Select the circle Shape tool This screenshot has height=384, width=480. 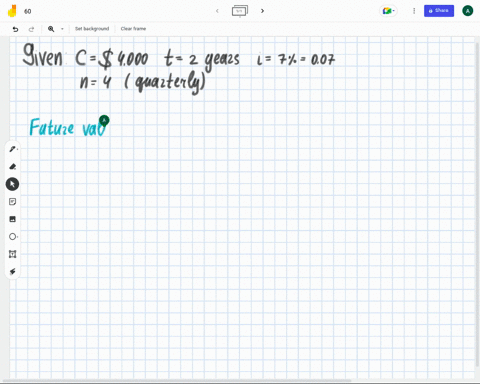pos(13,237)
